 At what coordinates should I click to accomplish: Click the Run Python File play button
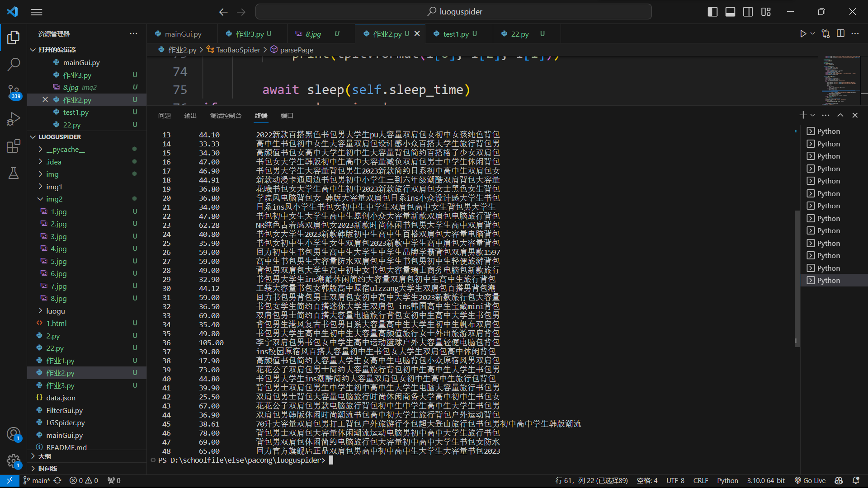click(803, 34)
